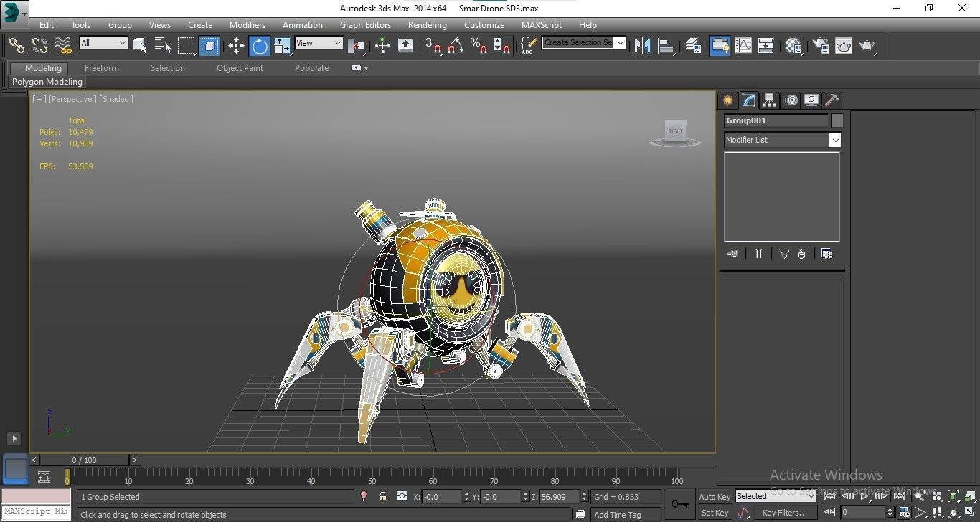The width and height of the screenshot is (980, 522).
Task: Switch to the Freeform ribbon tab
Action: 102,68
